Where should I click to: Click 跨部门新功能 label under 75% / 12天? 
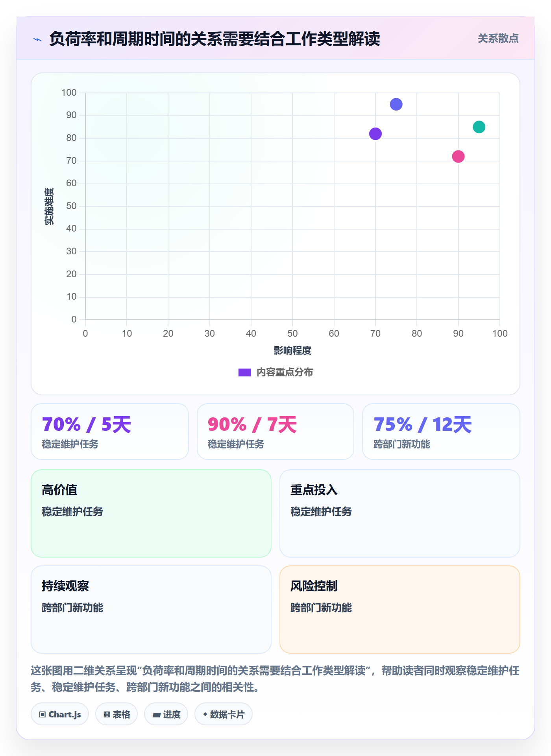402,444
